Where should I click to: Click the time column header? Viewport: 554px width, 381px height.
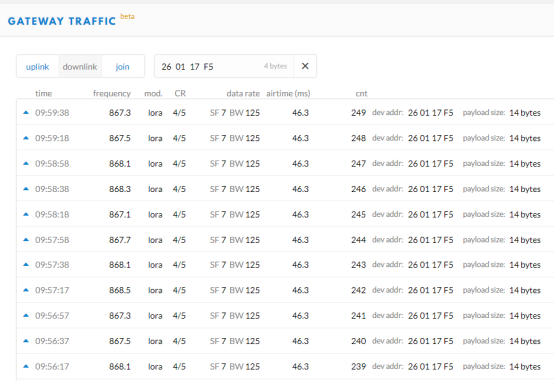(x=43, y=93)
